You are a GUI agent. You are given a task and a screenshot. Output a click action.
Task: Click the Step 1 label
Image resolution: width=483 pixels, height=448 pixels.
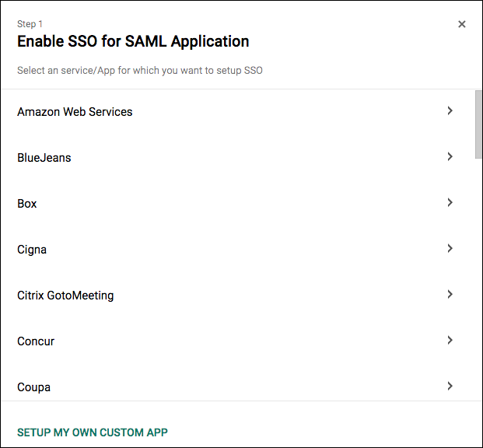pyautogui.click(x=30, y=24)
